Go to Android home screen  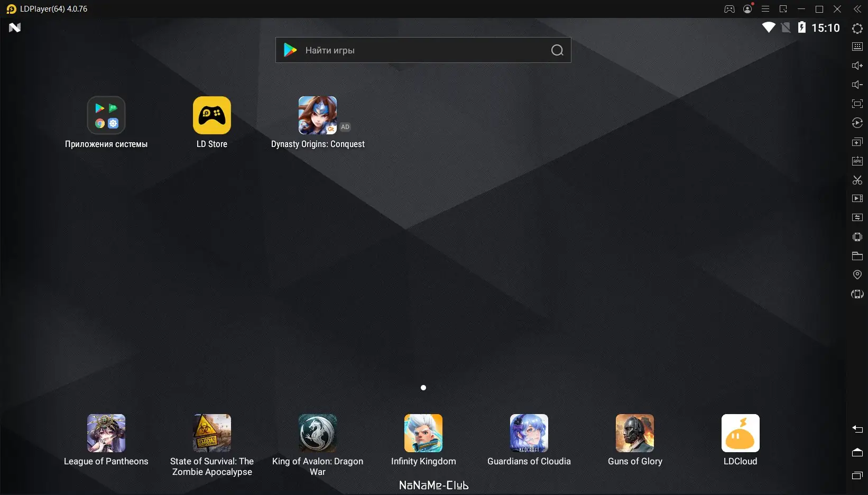[857, 452]
